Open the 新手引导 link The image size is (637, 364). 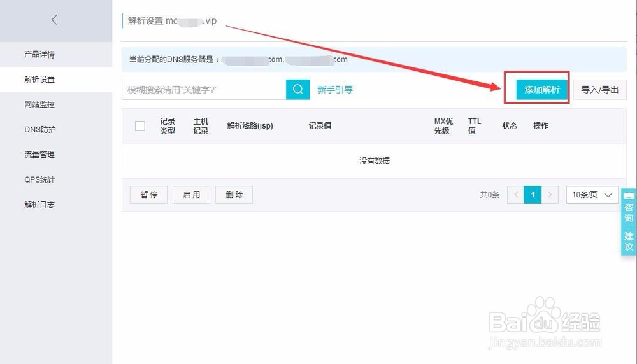point(335,90)
